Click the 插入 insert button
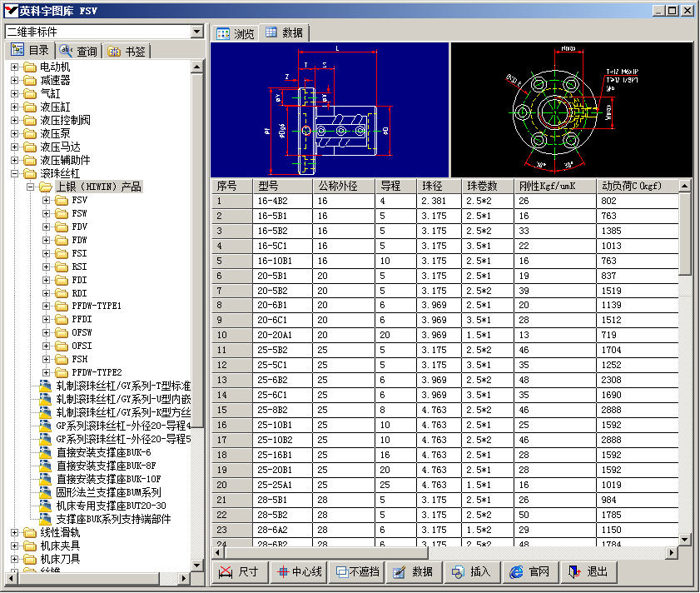Image resolution: width=700 pixels, height=593 pixels. tap(471, 572)
